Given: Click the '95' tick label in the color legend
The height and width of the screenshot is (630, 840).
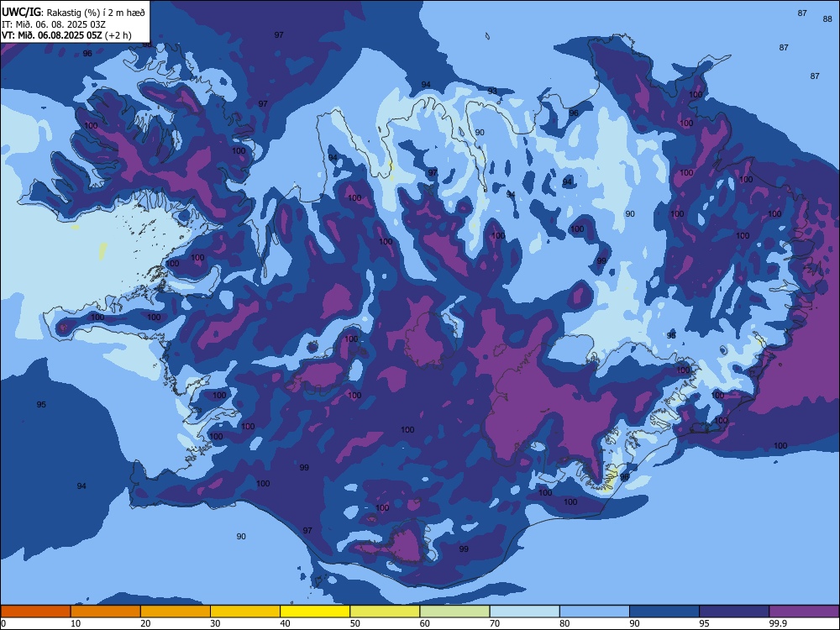Looking at the screenshot, I should coord(705,623).
